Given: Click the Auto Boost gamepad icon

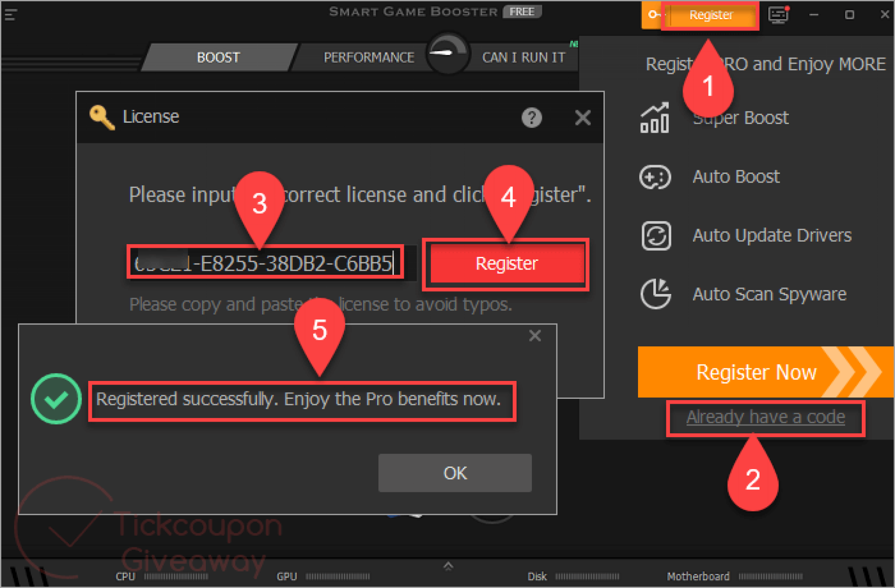Looking at the screenshot, I should coord(655,177).
